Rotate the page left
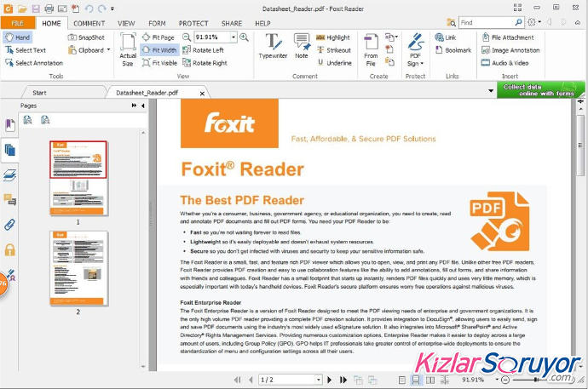Viewport: 588px width, 389px height. click(x=203, y=50)
